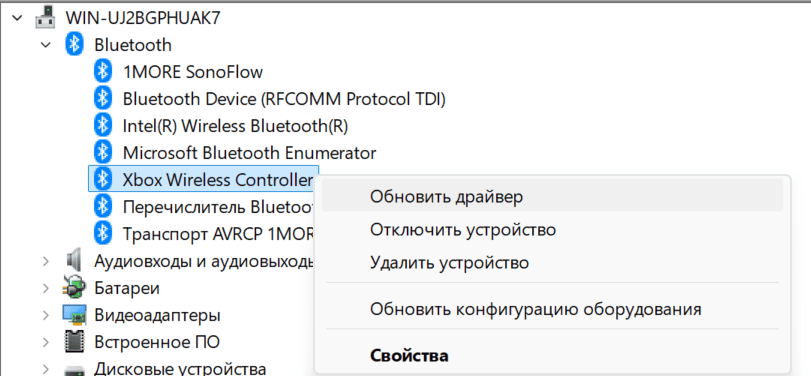Expand the Батареи category
811x376 pixels.
pyautogui.click(x=46, y=288)
